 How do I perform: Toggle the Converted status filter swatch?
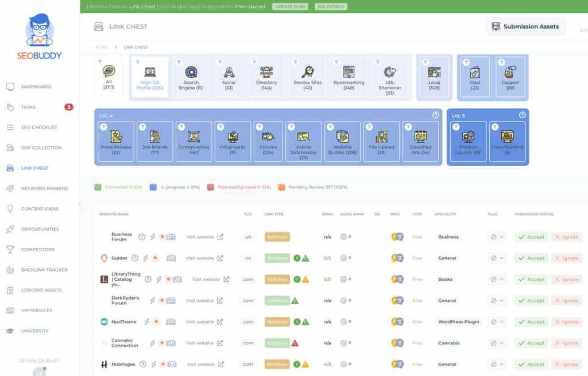[98, 187]
